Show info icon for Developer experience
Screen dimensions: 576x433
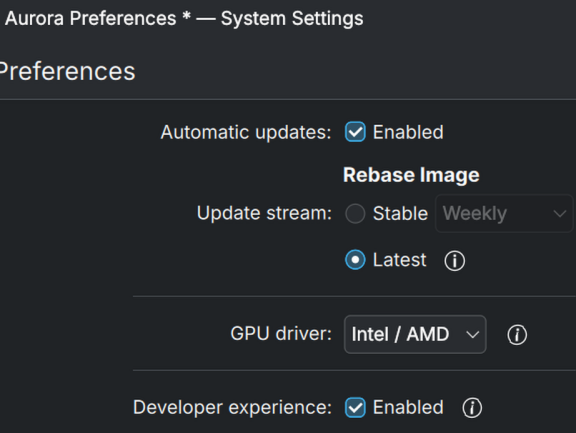click(472, 408)
